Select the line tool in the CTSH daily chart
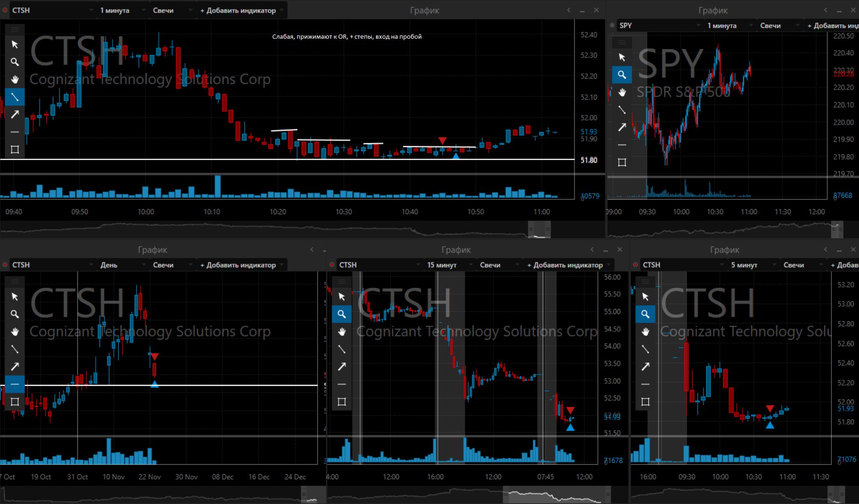Image resolution: width=859 pixels, height=504 pixels. click(x=14, y=349)
